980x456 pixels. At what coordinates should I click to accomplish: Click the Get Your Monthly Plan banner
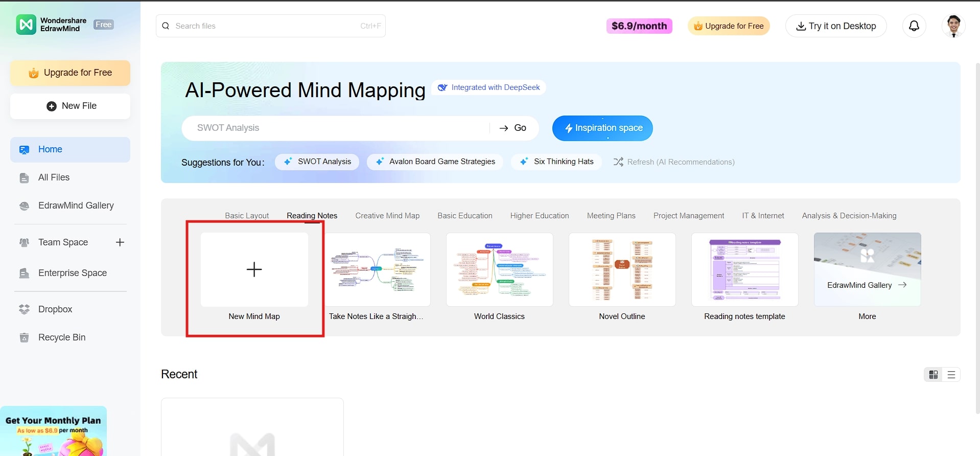tap(54, 431)
